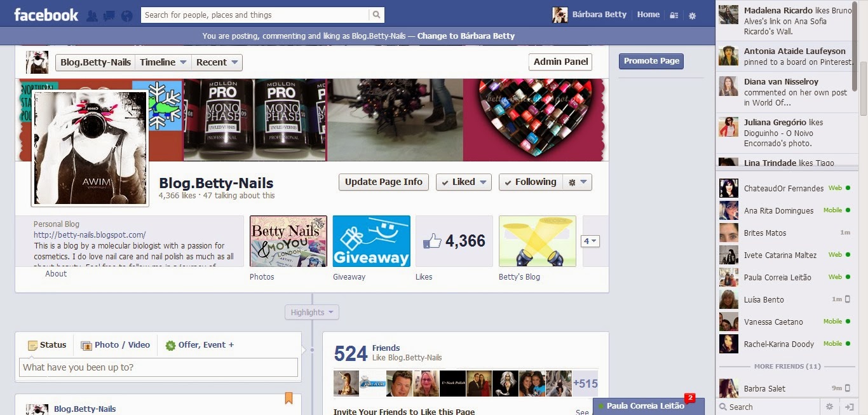868x415 pixels.
Task: Click Diana van Nisselroy ticker avatar
Action: point(729,86)
